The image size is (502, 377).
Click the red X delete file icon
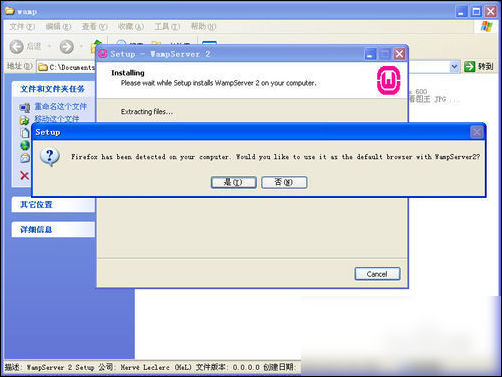coord(24,175)
